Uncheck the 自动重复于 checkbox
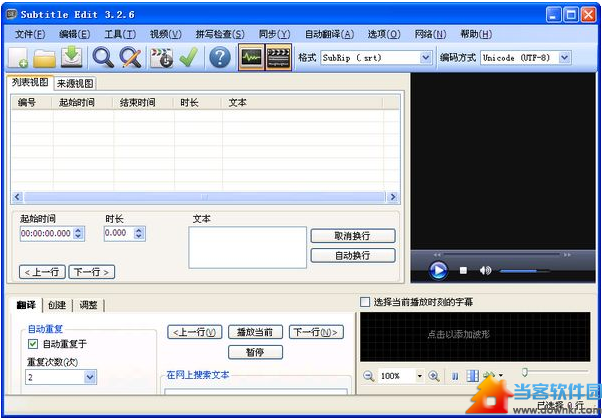602x420 pixels. point(33,344)
